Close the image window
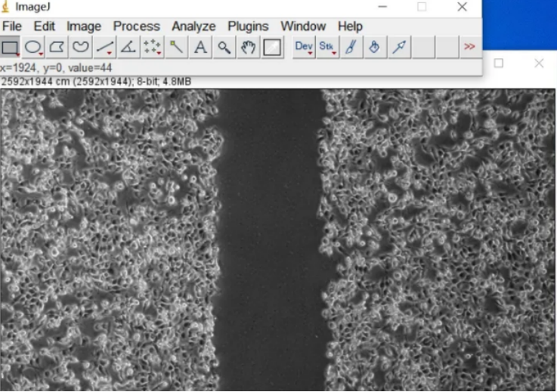Viewport: 557px width, 392px height. 538,63
